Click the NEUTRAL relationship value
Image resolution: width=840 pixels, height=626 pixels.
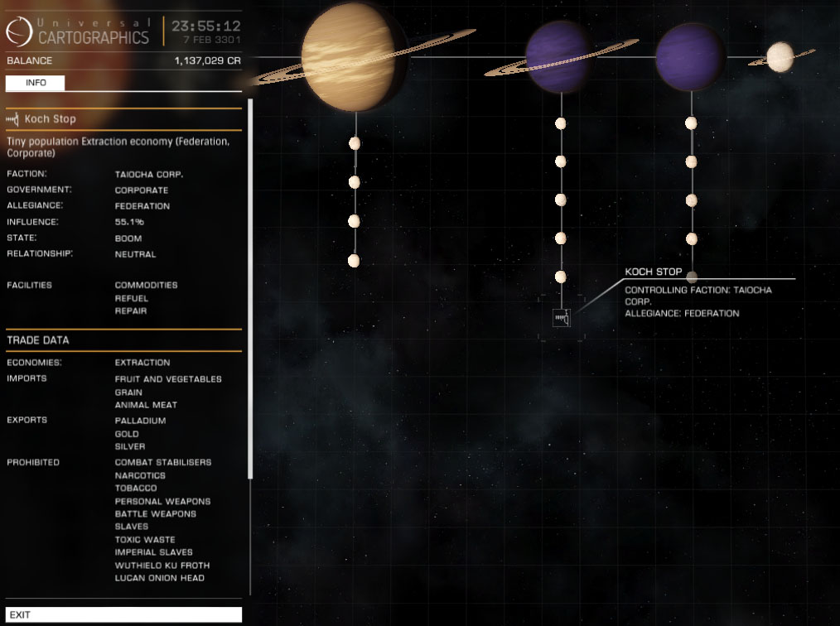[135, 254]
